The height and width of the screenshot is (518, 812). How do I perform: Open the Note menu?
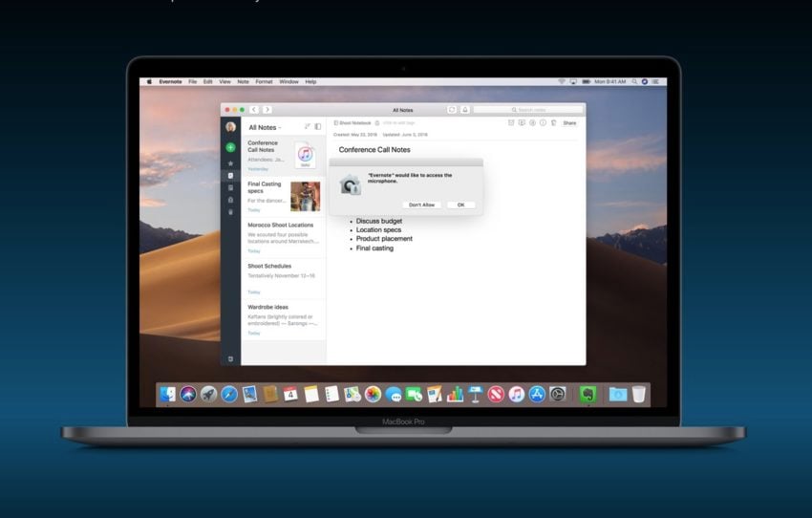tap(244, 82)
